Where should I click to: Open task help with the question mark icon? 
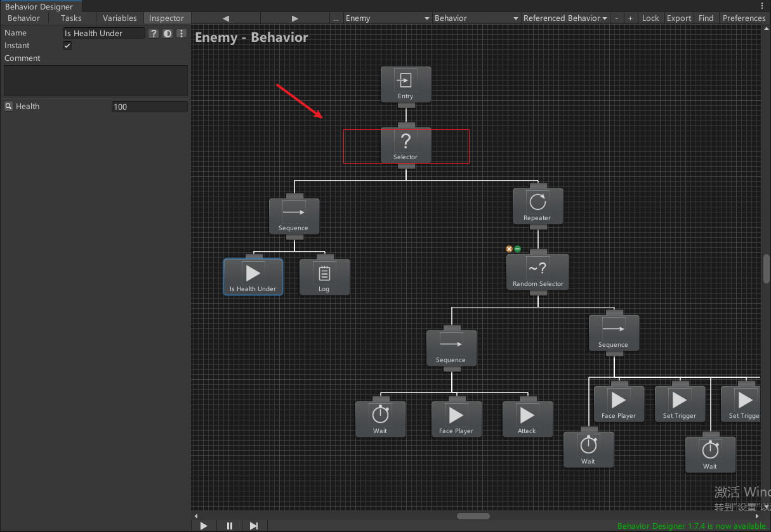[153, 33]
